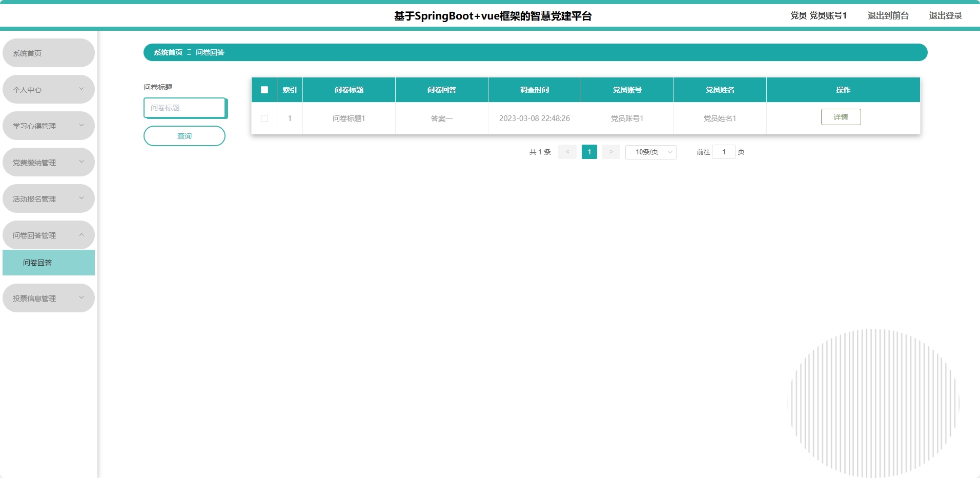Select the 问卷回答 submenu item

[x=49, y=263]
